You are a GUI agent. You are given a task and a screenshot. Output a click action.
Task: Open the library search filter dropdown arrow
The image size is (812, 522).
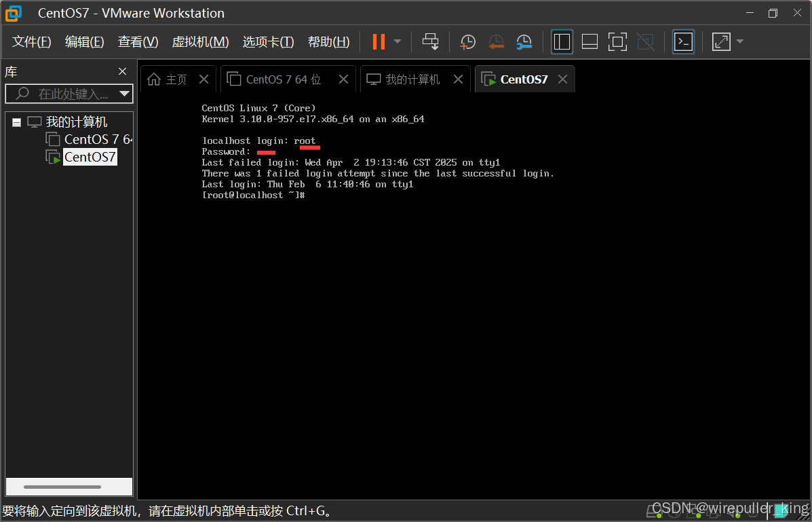click(124, 94)
